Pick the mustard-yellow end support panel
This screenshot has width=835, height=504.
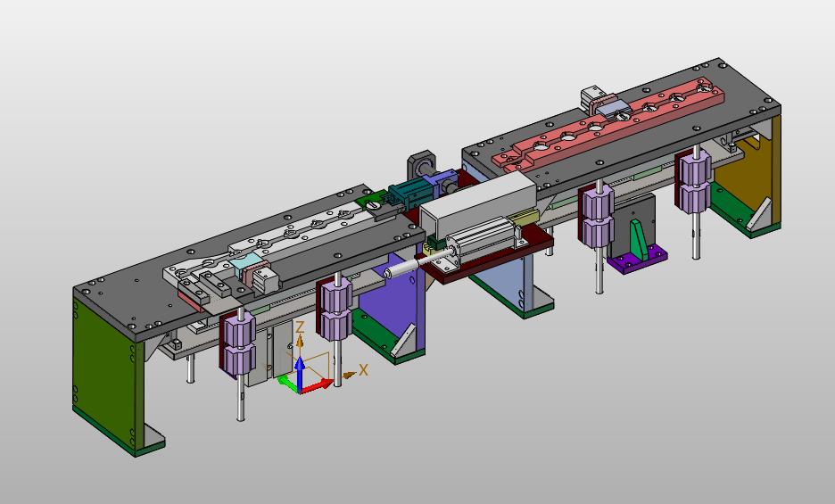pos(746,176)
